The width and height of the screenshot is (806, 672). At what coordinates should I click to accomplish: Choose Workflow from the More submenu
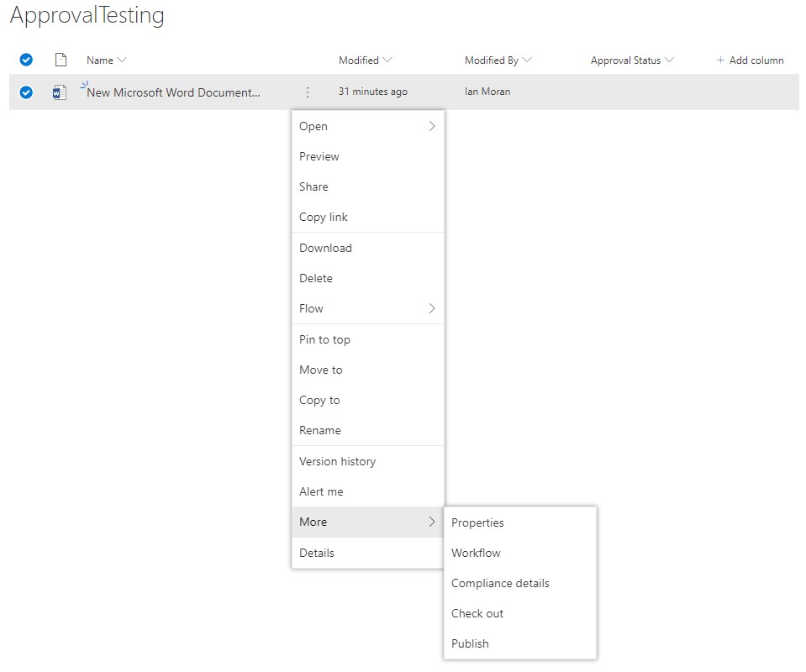[x=476, y=553]
